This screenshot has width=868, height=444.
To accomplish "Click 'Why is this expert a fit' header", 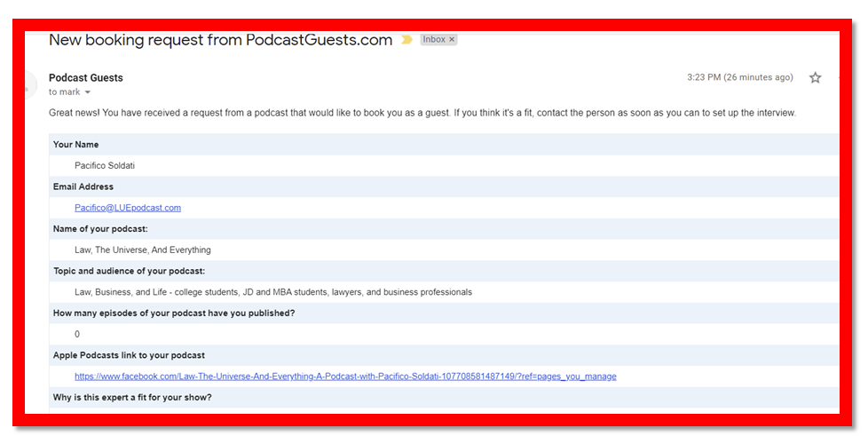I will tap(132, 397).
